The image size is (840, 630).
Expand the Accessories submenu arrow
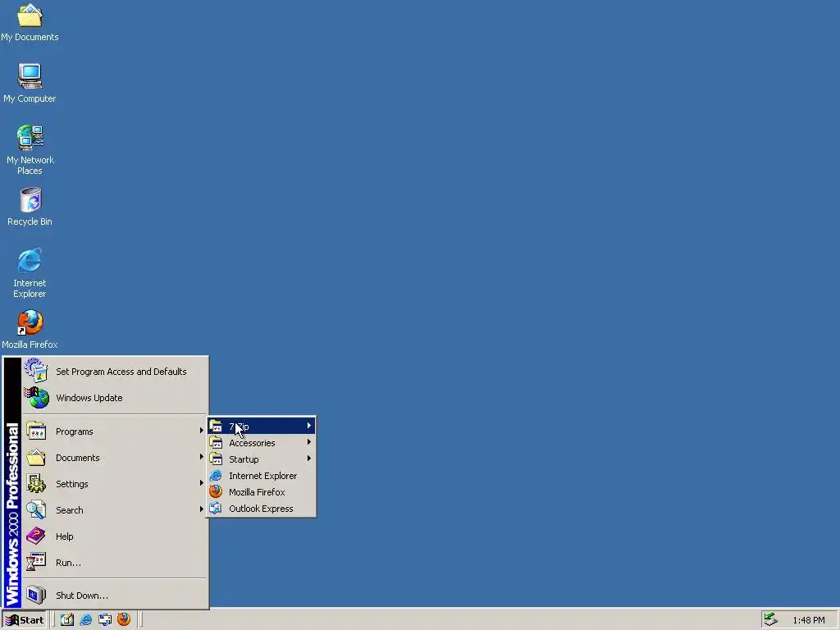tap(309, 442)
